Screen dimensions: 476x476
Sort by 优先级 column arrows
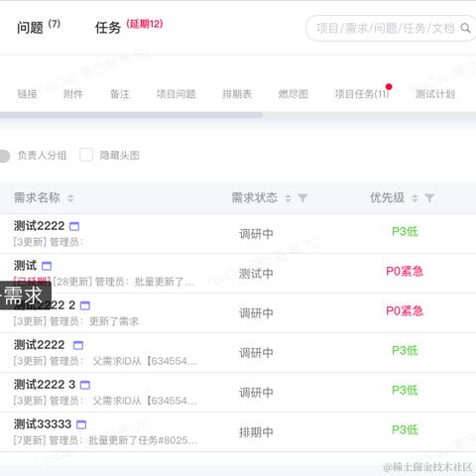click(415, 198)
